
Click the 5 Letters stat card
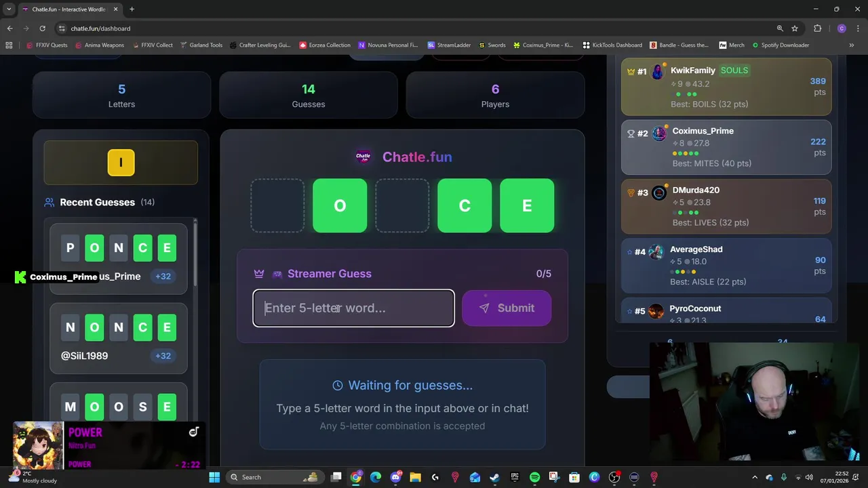click(121, 96)
